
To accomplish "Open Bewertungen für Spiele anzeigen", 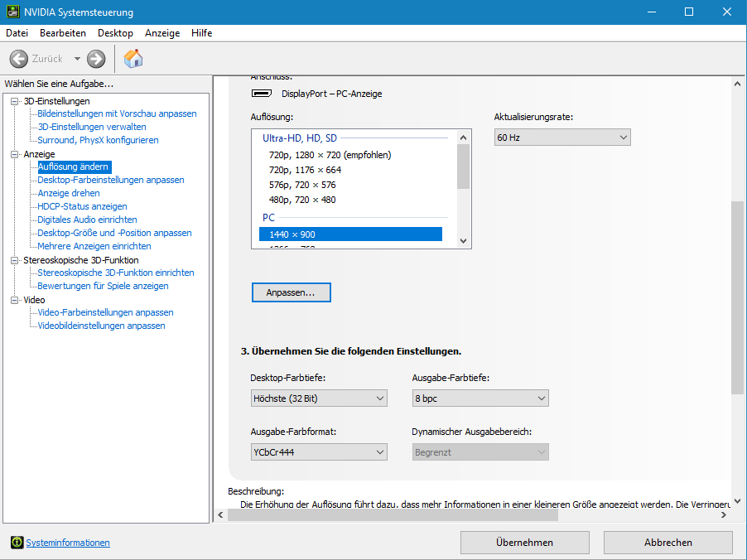I will [x=103, y=286].
